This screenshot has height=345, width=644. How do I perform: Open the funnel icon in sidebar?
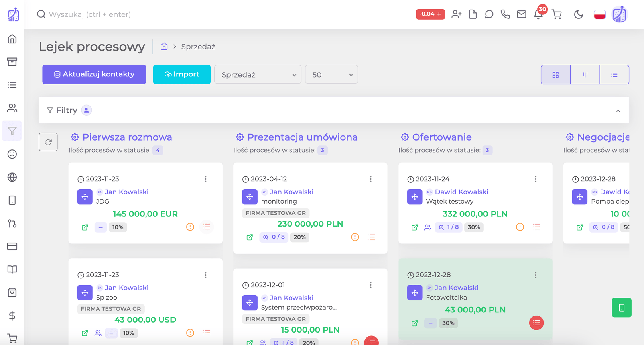12,131
